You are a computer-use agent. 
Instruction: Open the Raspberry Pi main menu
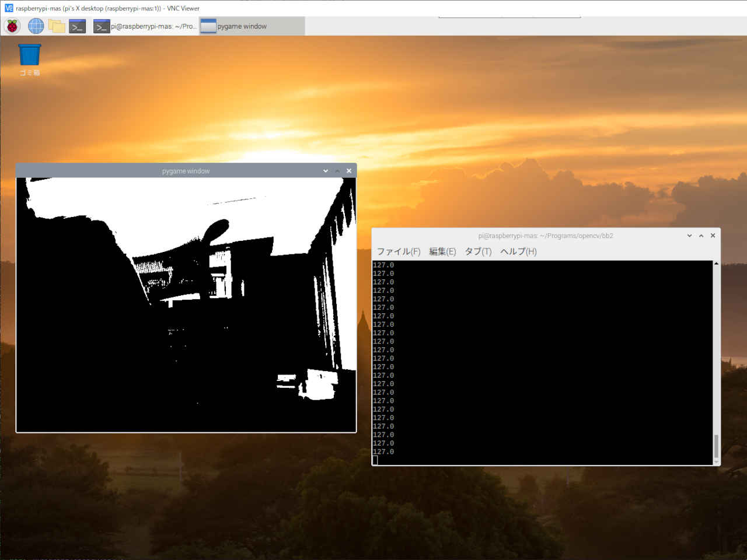click(12, 26)
